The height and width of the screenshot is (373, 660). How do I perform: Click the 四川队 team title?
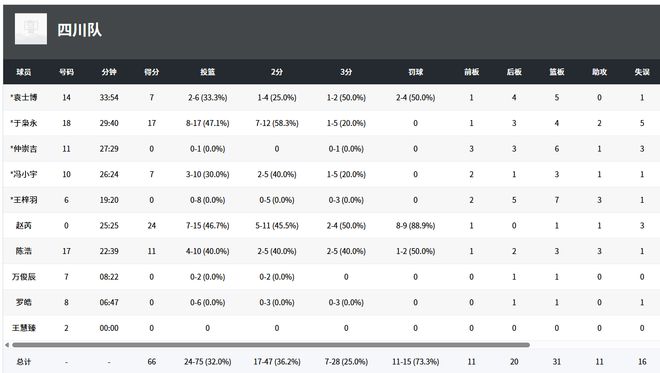pos(80,30)
